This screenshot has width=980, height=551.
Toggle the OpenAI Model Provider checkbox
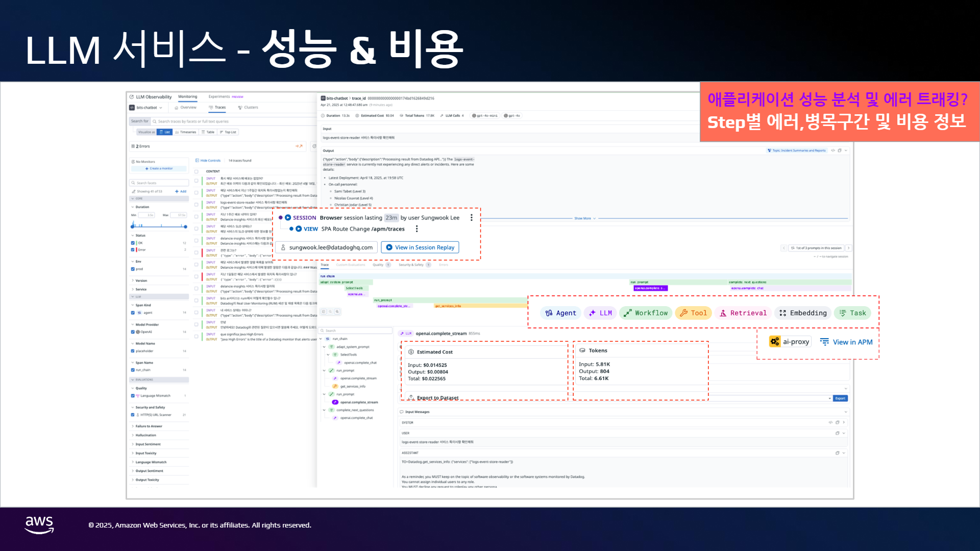(x=133, y=332)
